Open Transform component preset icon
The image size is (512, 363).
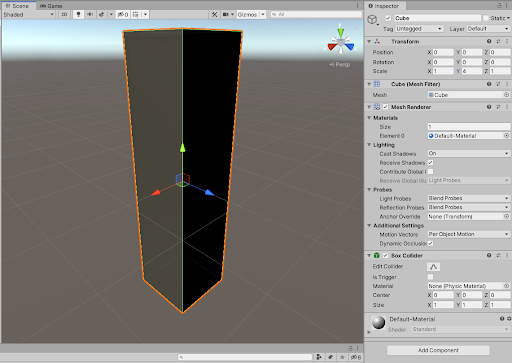click(498, 42)
